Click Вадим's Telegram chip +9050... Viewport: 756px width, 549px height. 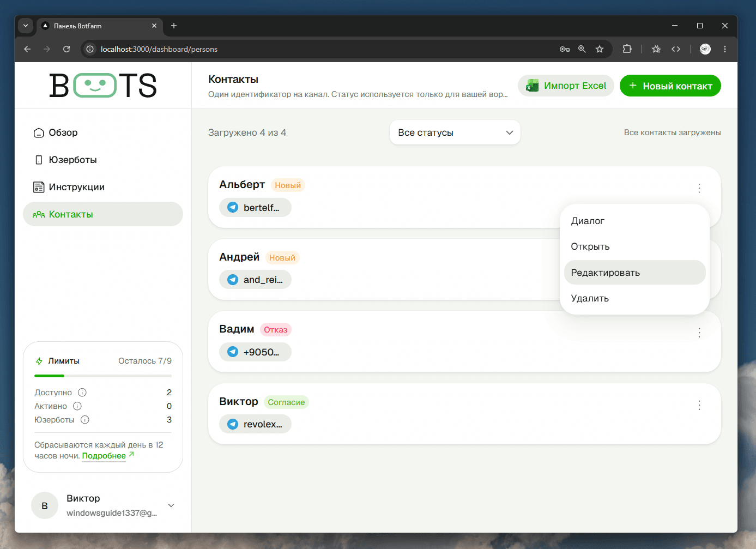[255, 352]
